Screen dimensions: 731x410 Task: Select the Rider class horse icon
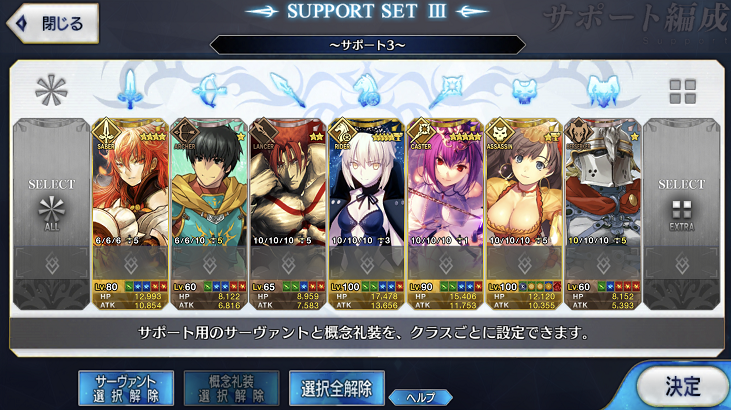pyautogui.click(x=366, y=90)
